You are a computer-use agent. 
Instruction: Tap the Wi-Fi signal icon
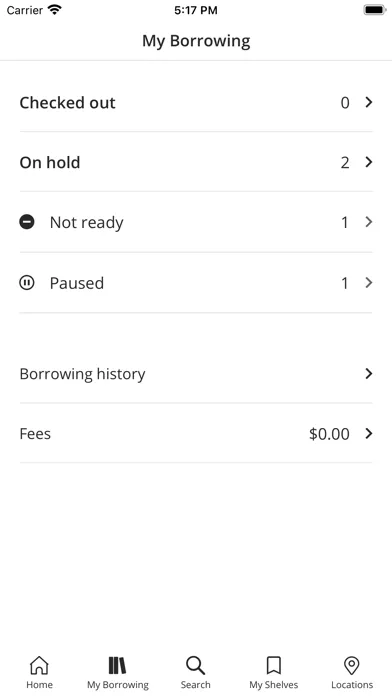tap(55, 10)
